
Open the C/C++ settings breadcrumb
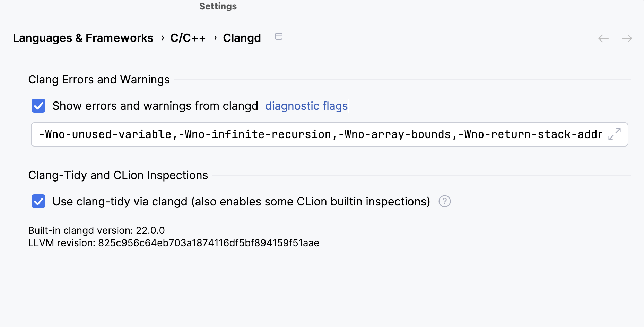pos(188,38)
